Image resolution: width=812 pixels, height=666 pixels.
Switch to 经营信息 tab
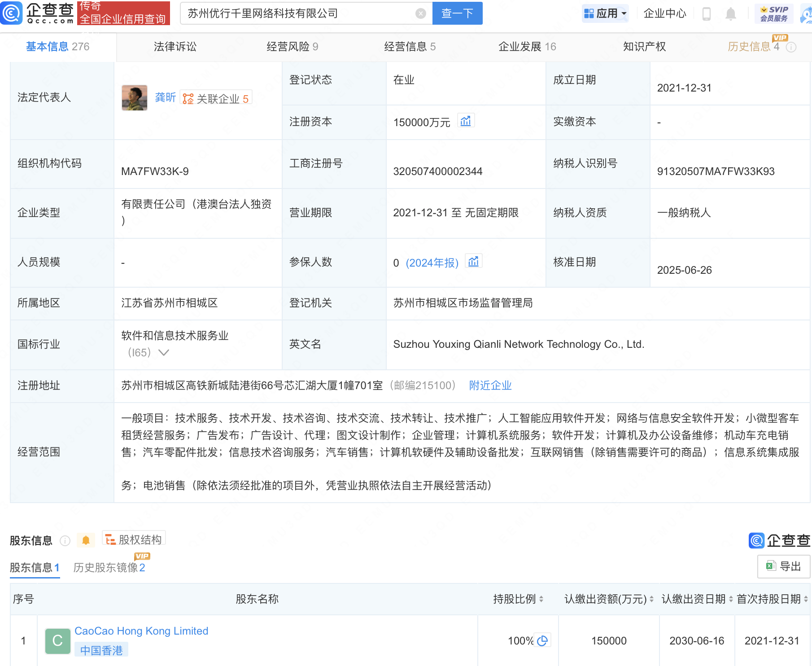coord(410,47)
